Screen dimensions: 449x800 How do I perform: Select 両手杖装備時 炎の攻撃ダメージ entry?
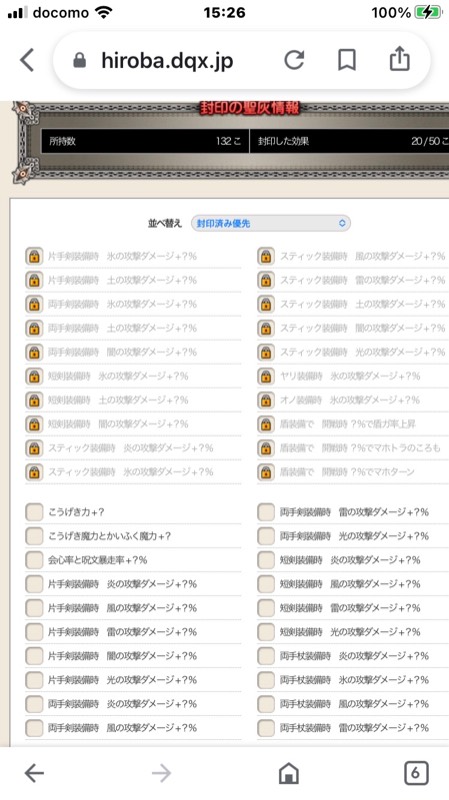point(354,656)
